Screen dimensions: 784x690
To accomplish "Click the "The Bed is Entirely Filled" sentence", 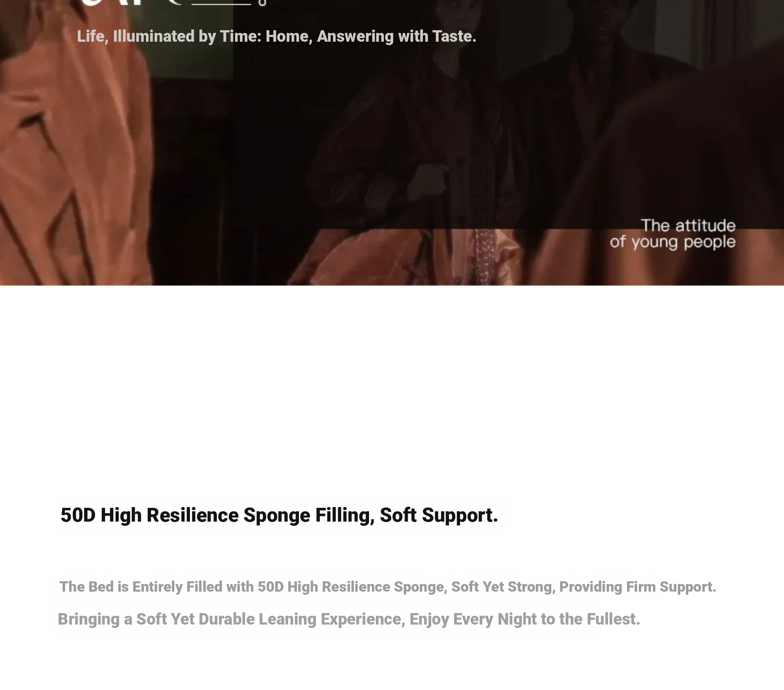I will point(387,587).
